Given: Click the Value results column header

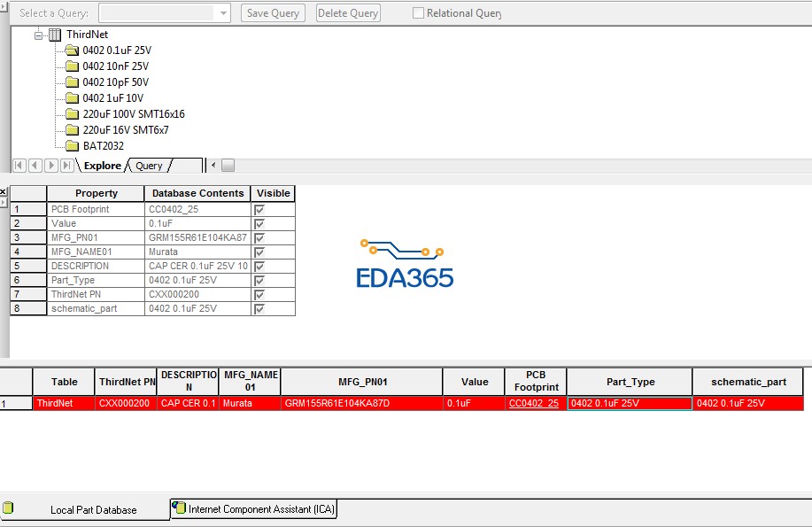Looking at the screenshot, I should pos(474,382).
